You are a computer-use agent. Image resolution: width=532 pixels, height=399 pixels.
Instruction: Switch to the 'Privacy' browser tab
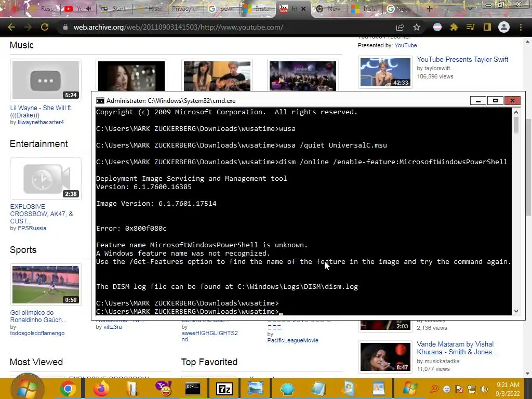coord(184,8)
